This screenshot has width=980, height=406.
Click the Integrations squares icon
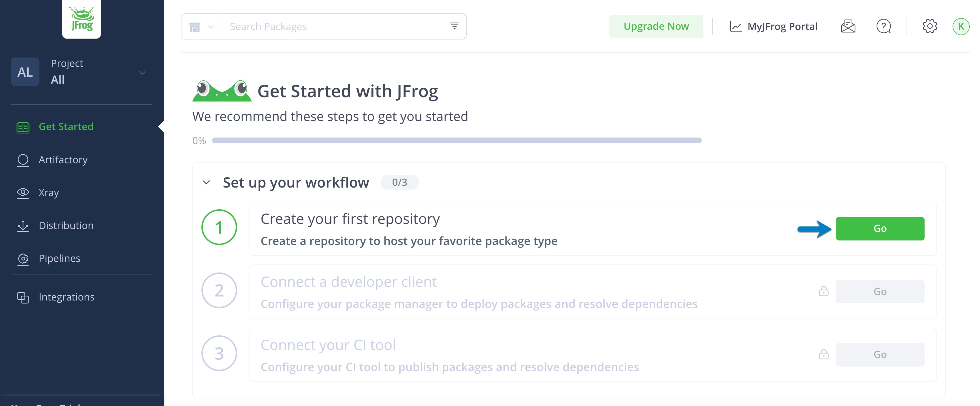[23, 297]
